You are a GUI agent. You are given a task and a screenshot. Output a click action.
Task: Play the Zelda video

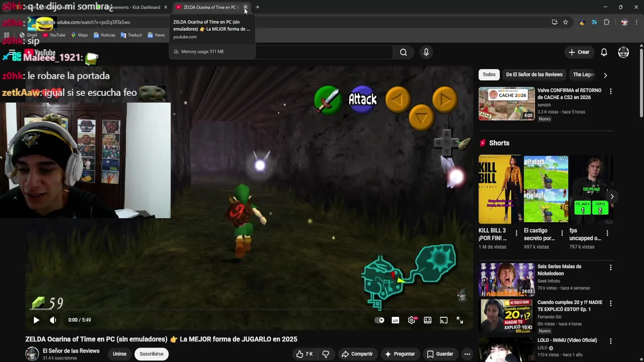[x=36, y=320]
